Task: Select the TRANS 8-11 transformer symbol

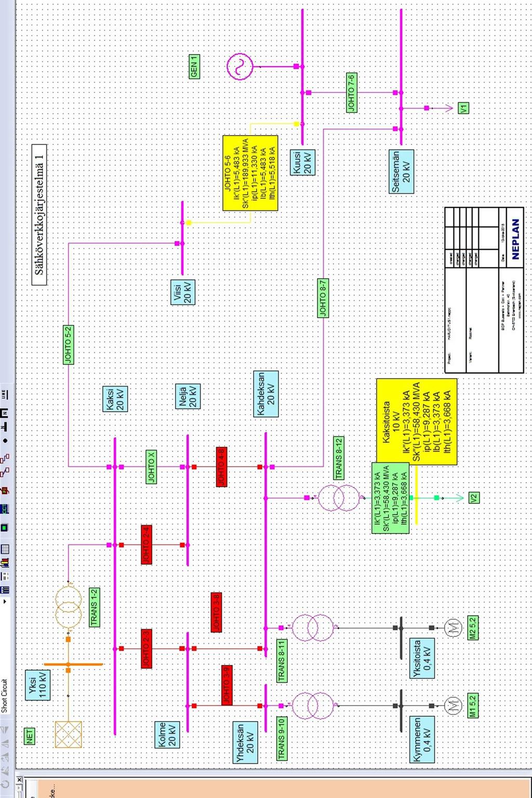Action: point(313,628)
